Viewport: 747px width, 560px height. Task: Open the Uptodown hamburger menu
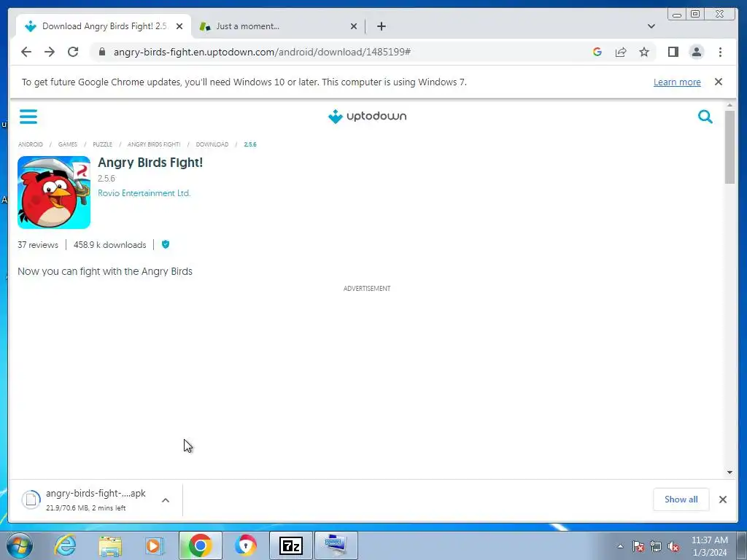click(x=28, y=116)
